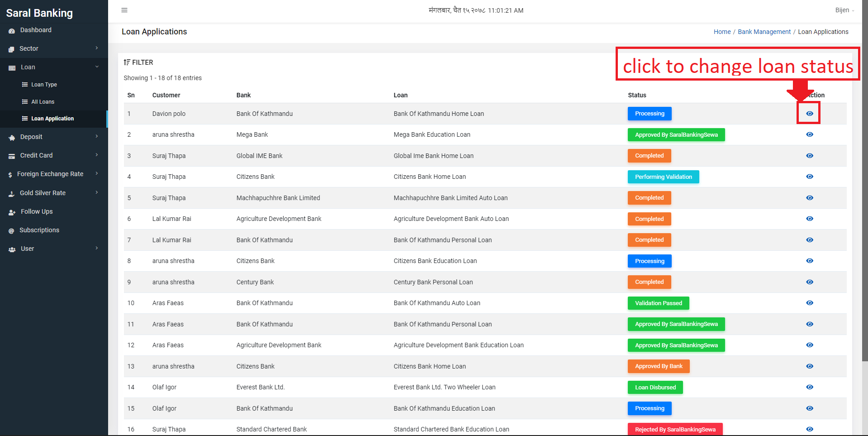The image size is (868, 436).
Task: Click the Deposit piggy bank icon
Action: (x=12, y=137)
